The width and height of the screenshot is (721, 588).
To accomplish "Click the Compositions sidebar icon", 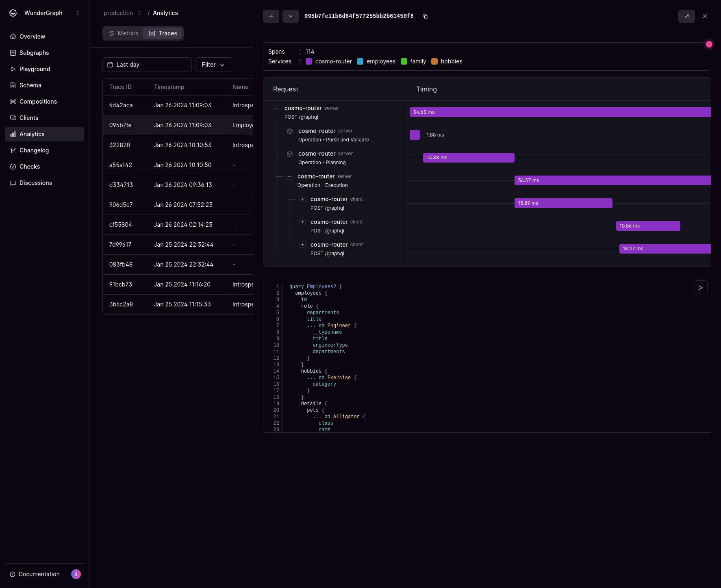I will pos(13,102).
